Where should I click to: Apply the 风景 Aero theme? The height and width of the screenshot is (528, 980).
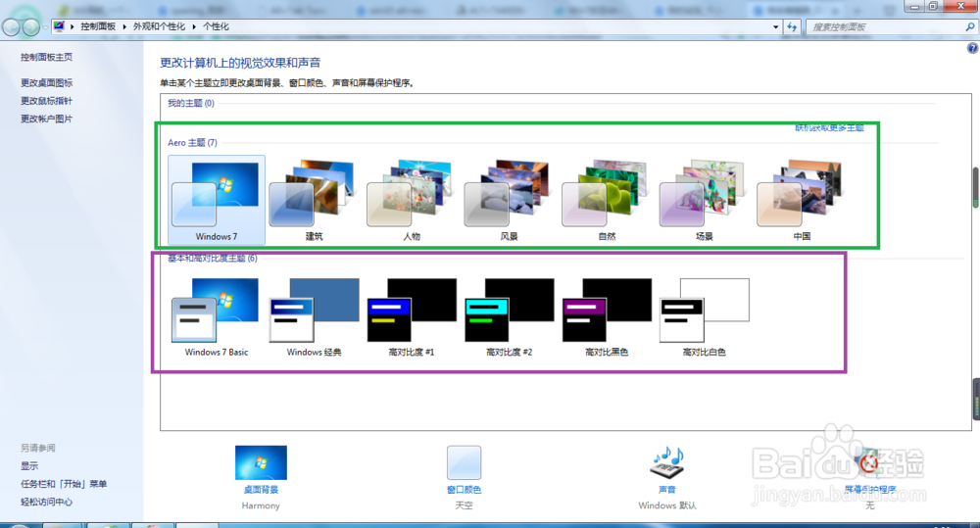[x=509, y=200]
